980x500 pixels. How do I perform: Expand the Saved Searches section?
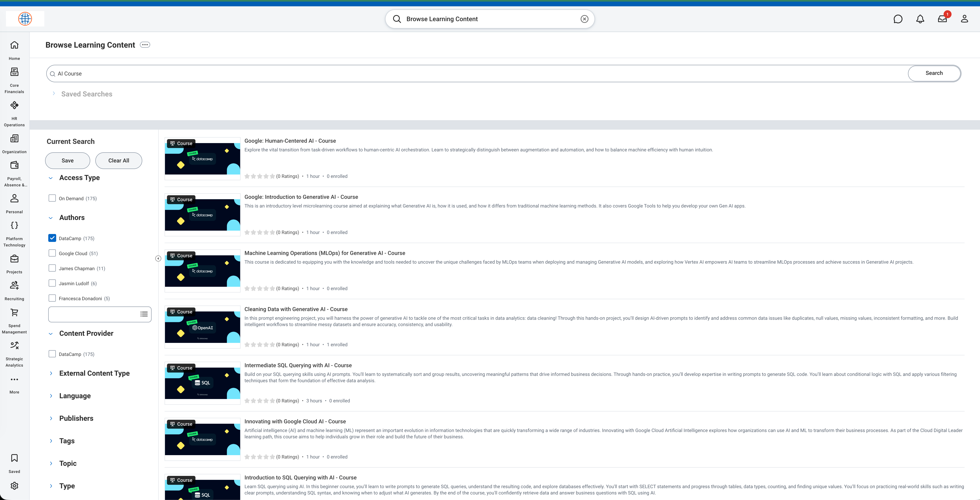coord(54,93)
